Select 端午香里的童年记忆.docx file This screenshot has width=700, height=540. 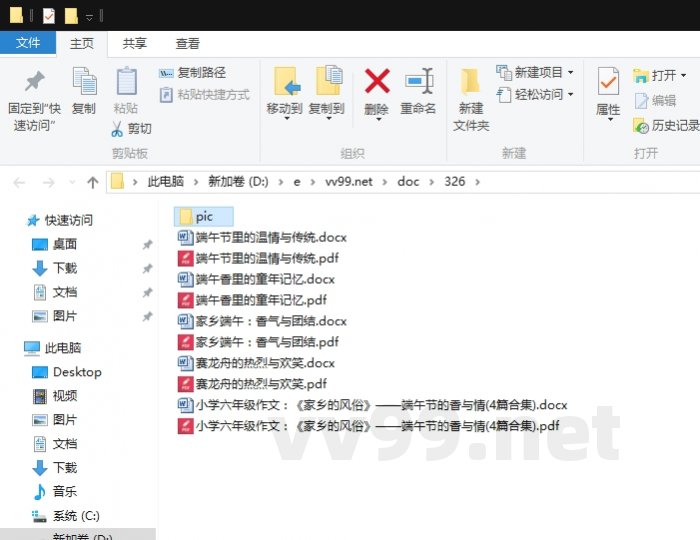[256, 279]
